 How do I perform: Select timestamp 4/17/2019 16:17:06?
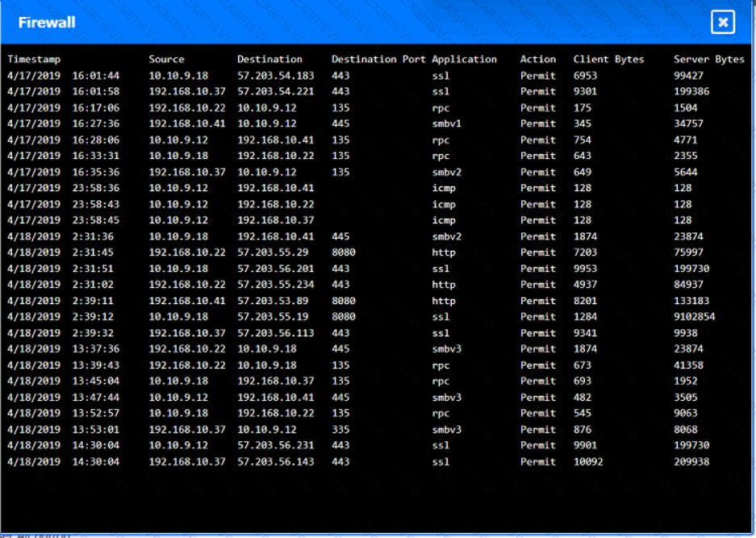pyautogui.click(x=63, y=108)
